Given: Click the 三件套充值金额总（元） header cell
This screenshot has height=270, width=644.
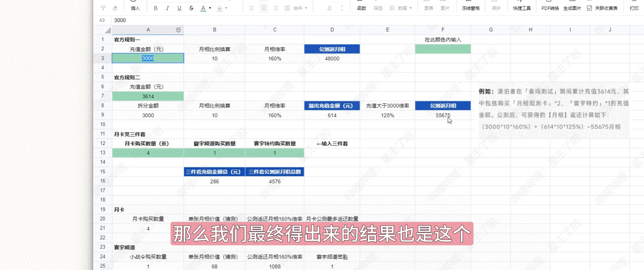Looking at the screenshot, I should coord(215,172).
